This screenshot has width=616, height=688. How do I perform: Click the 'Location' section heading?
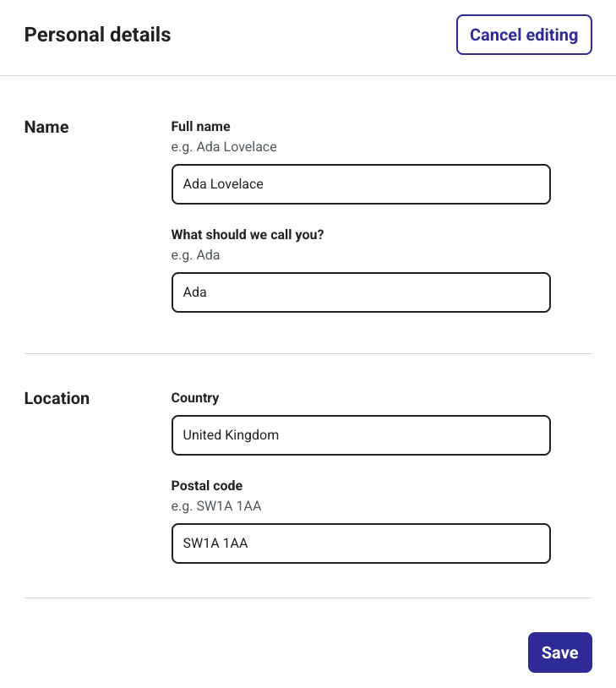[57, 399]
